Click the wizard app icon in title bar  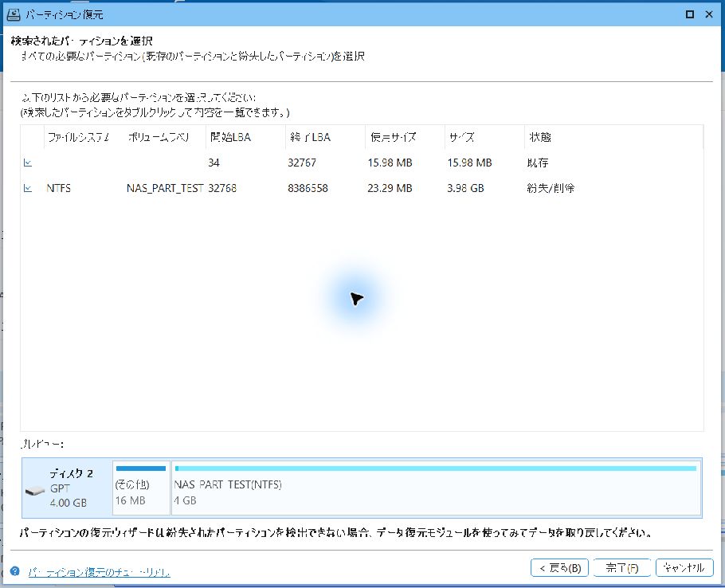(x=14, y=14)
